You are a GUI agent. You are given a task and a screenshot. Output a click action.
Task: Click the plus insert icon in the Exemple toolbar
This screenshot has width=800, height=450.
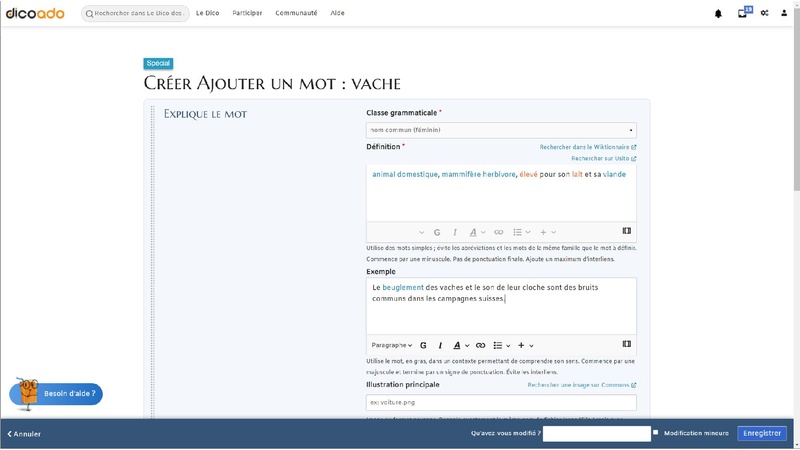tap(521, 345)
